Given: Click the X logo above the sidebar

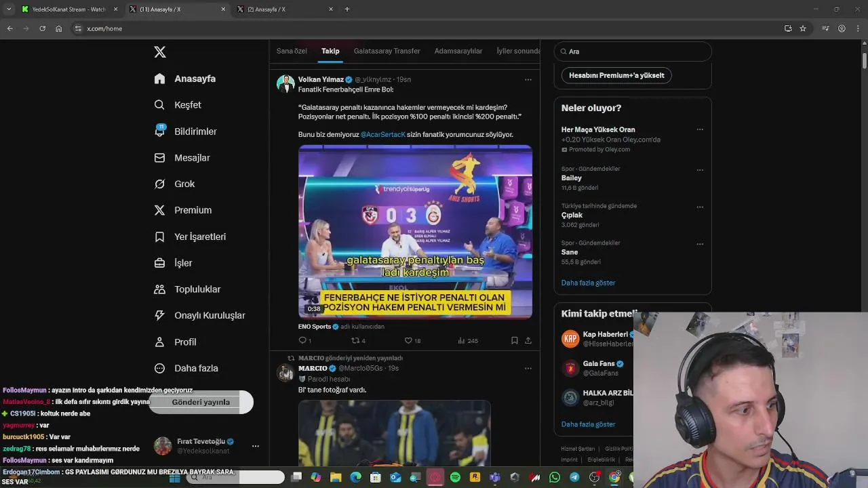Looking at the screenshot, I should 160,52.
